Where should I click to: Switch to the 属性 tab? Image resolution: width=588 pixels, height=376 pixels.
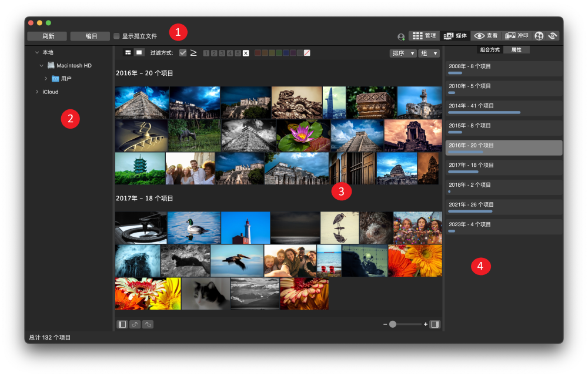click(x=516, y=50)
